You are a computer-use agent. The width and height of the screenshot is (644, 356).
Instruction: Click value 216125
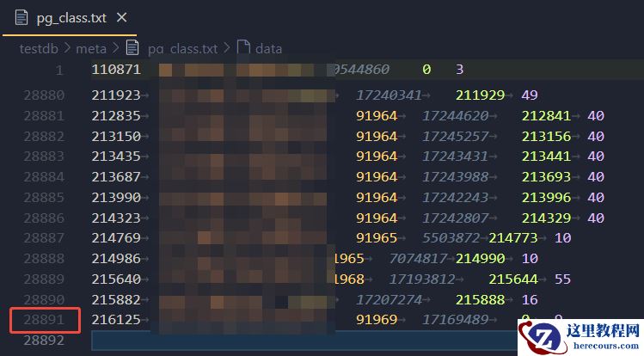coord(116,320)
